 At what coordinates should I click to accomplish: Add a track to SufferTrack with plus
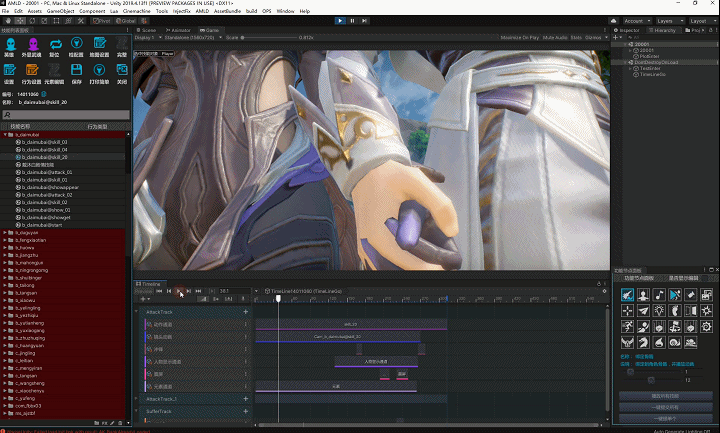(x=246, y=411)
